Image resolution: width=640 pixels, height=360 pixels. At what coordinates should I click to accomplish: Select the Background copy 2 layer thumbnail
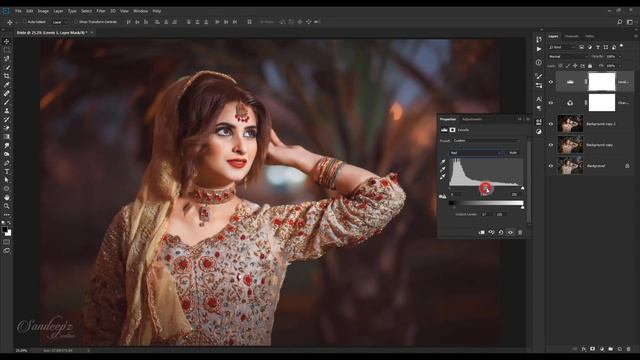point(570,124)
